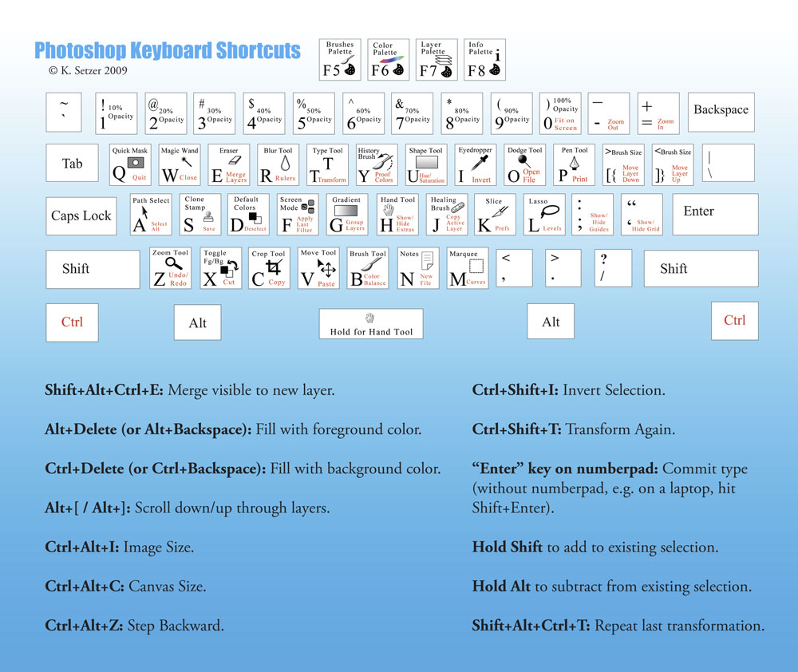This screenshot has width=798, height=672.
Task: Select the Clone Stamp icon on S key
Action: [x=208, y=215]
